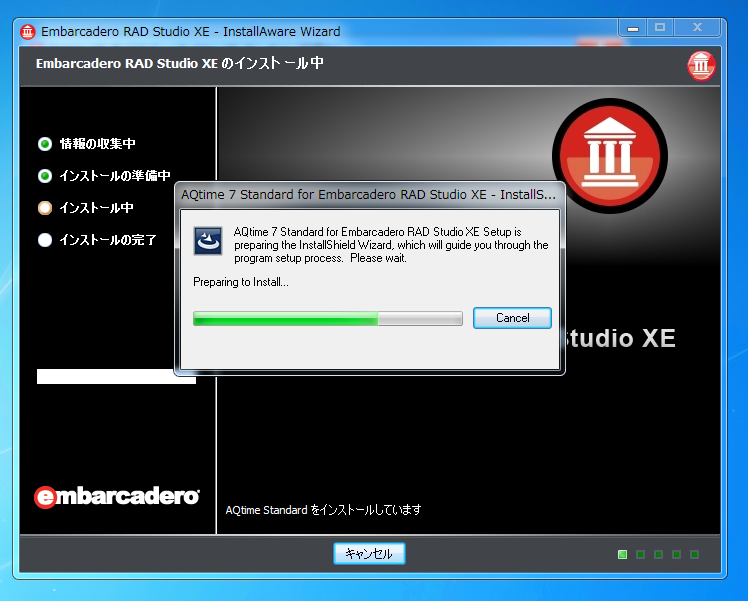Click the last dark green page indicator square

pyautogui.click(x=694, y=554)
